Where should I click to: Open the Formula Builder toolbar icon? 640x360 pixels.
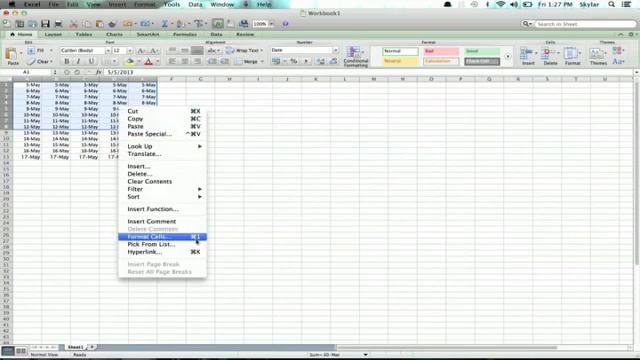(218, 24)
